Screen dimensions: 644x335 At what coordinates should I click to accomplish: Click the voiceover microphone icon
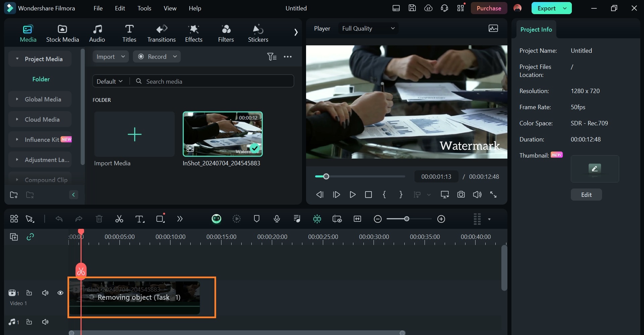click(277, 219)
